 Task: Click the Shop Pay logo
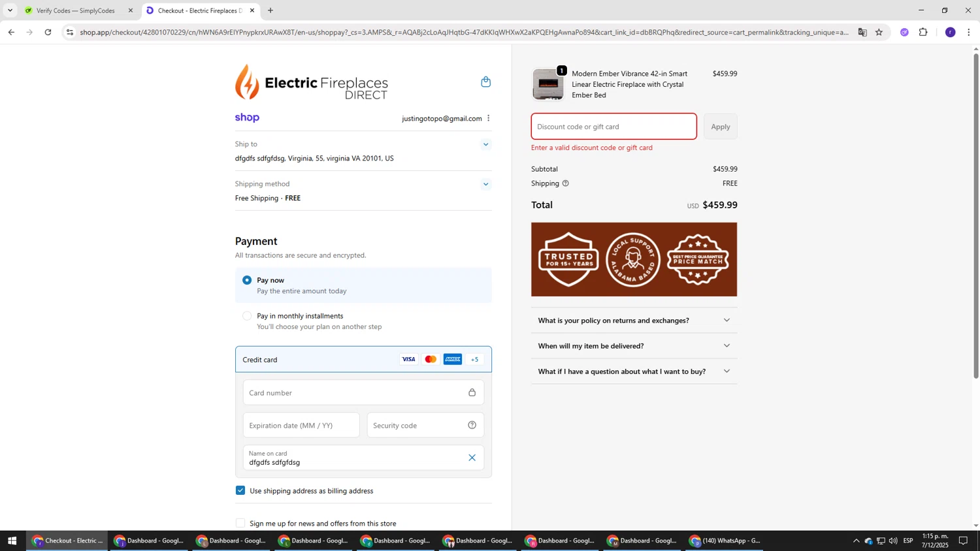click(x=247, y=118)
